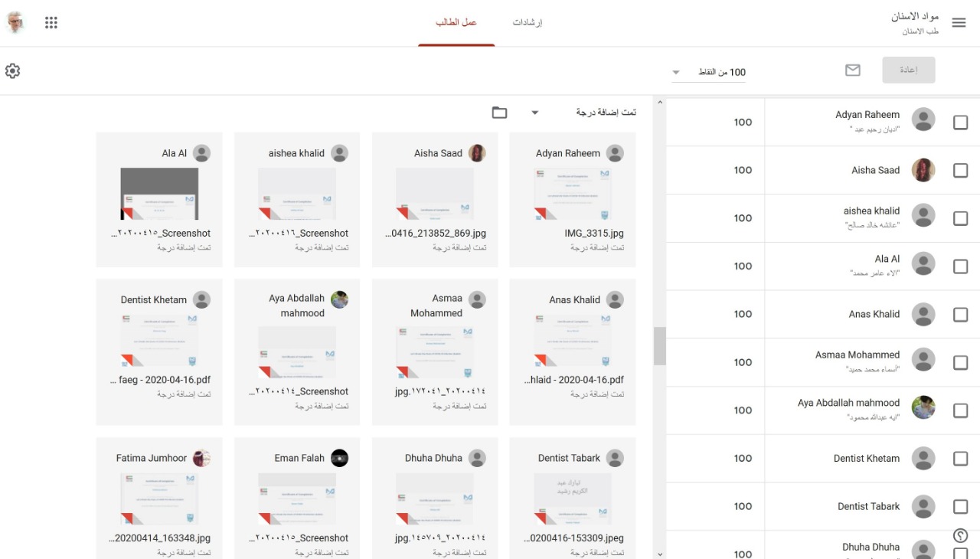Open the main hamburger menu
This screenshot has height=559, width=980.
coord(959,23)
